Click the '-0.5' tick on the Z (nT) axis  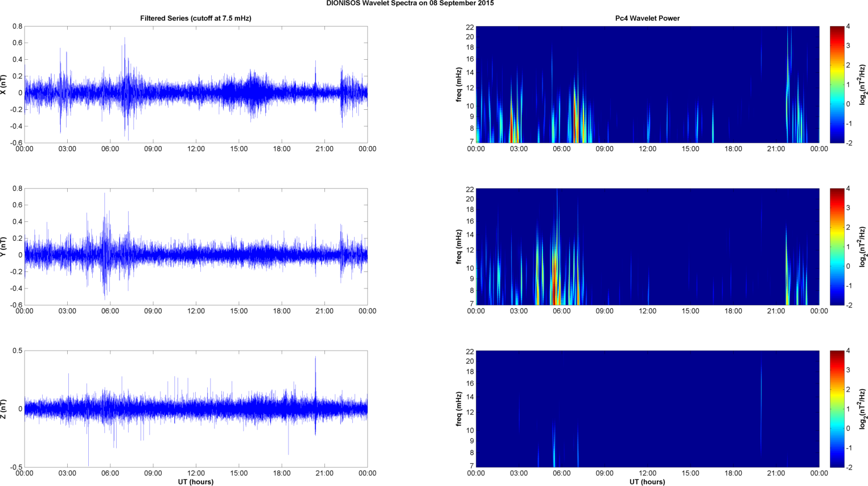coord(16,467)
